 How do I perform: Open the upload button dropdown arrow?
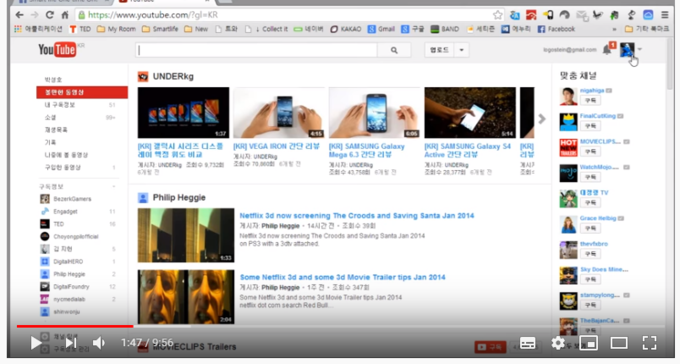pos(461,50)
